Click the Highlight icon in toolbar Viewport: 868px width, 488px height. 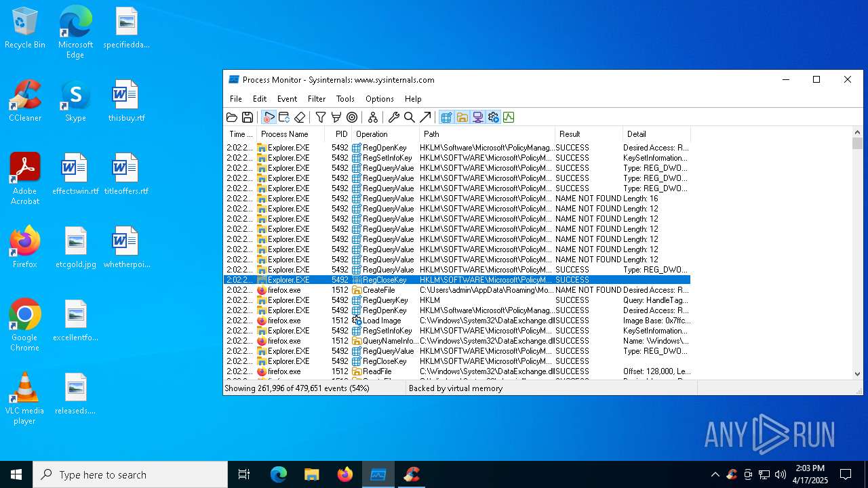336,117
